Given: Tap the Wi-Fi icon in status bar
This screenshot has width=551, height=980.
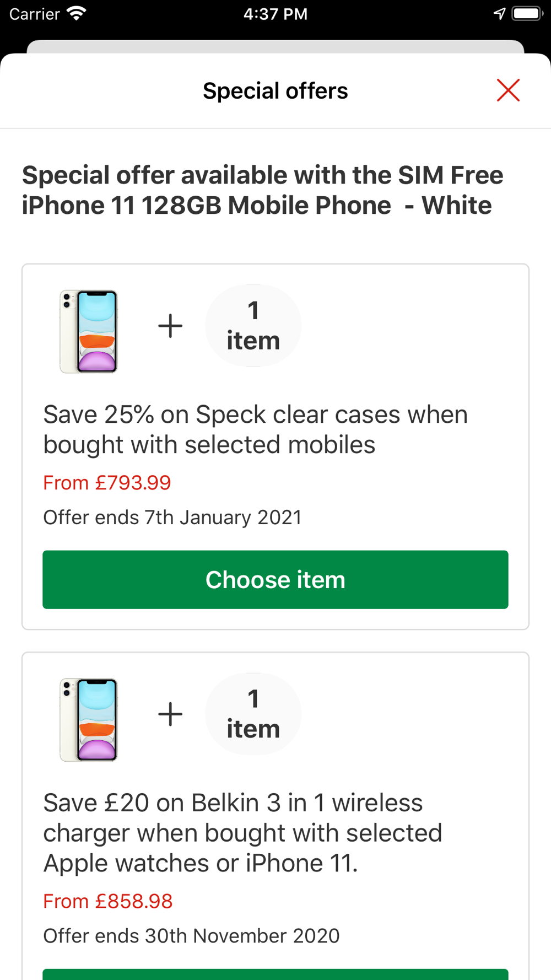Looking at the screenshot, I should click(x=77, y=14).
